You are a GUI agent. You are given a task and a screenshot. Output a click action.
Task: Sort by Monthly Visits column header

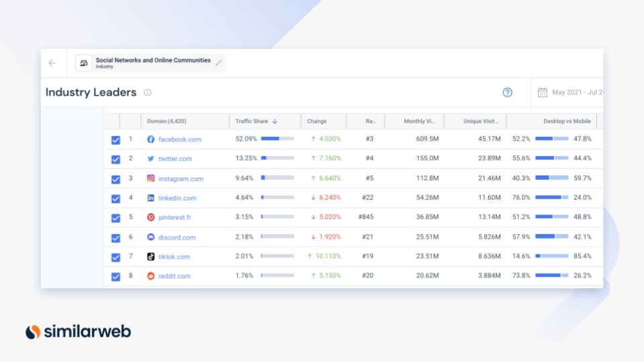pyautogui.click(x=415, y=121)
